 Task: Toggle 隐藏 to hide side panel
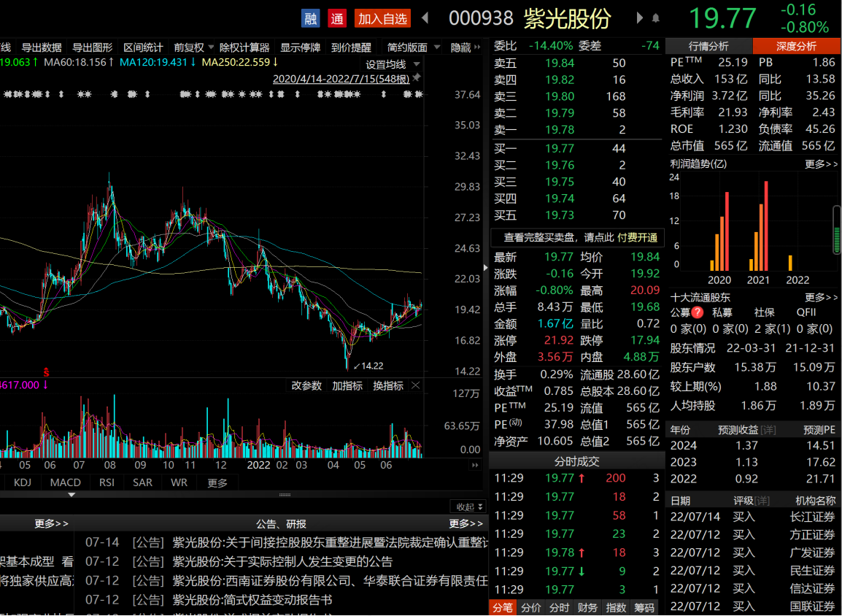[x=465, y=47]
